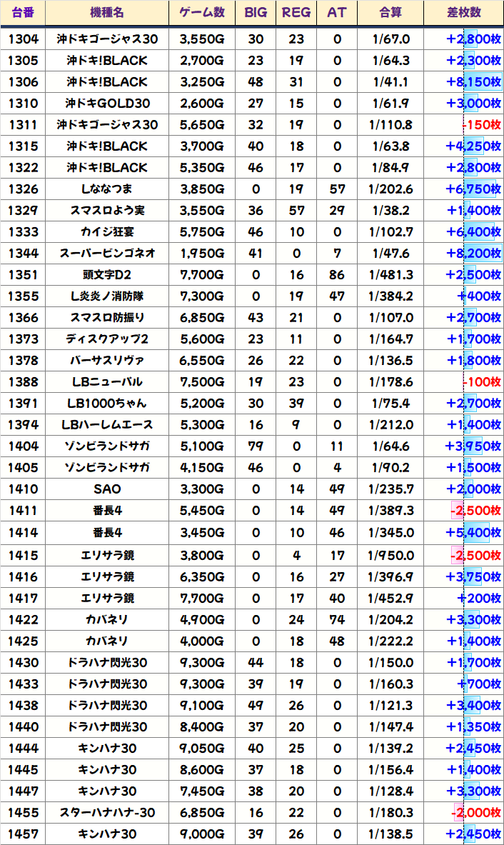This screenshot has height=845, width=504.
Task: Select スーパービンゴネオ machine name
Action: [107, 254]
